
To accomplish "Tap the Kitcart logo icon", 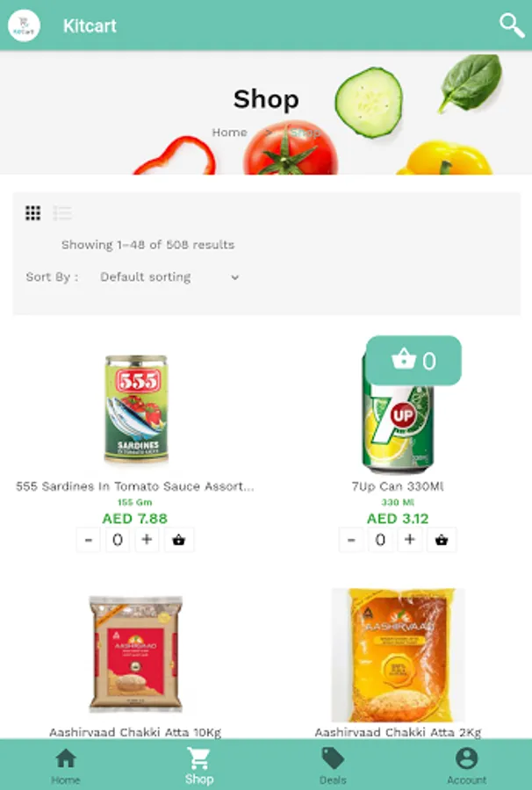I will click(25, 25).
